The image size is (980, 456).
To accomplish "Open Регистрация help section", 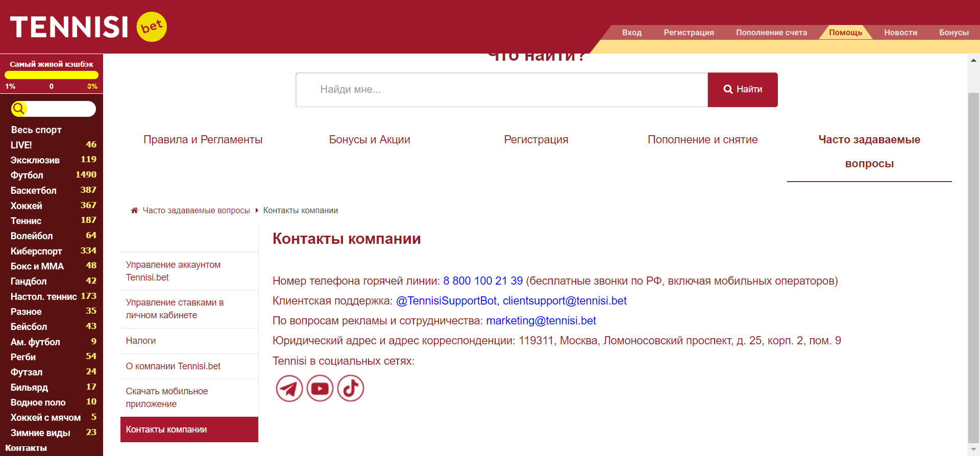I will (x=536, y=140).
